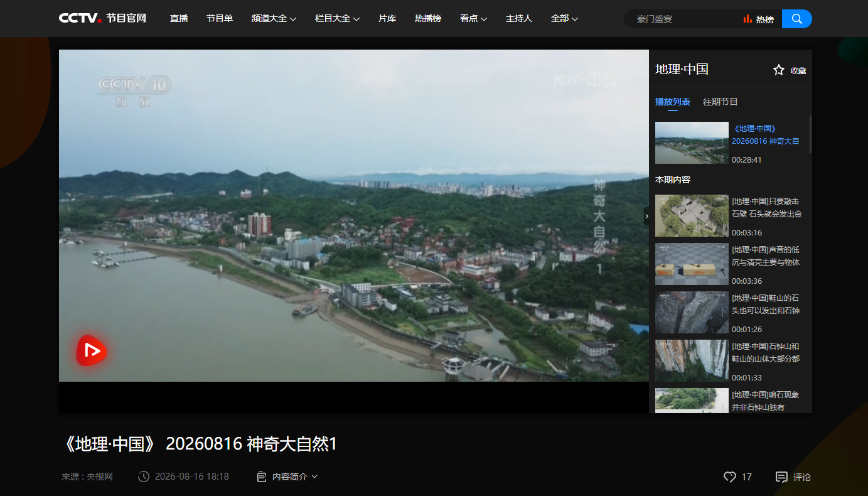This screenshot has height=496, width=868.
Task: Click the 2026-08-16 18:18 publish time
Action: 191,477
